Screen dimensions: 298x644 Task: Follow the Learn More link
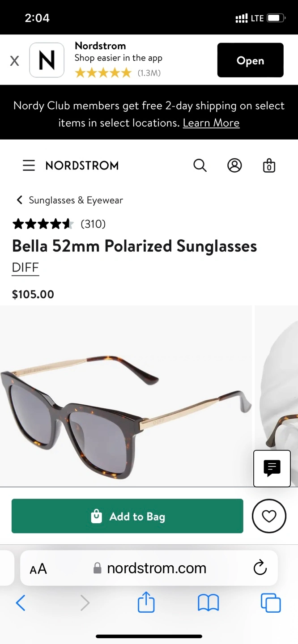[x=211, y=123]
